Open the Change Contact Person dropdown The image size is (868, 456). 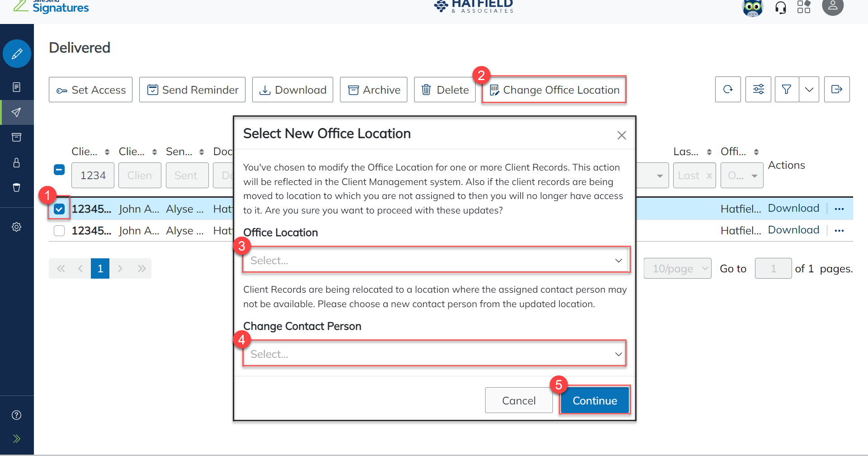[434, 353]
